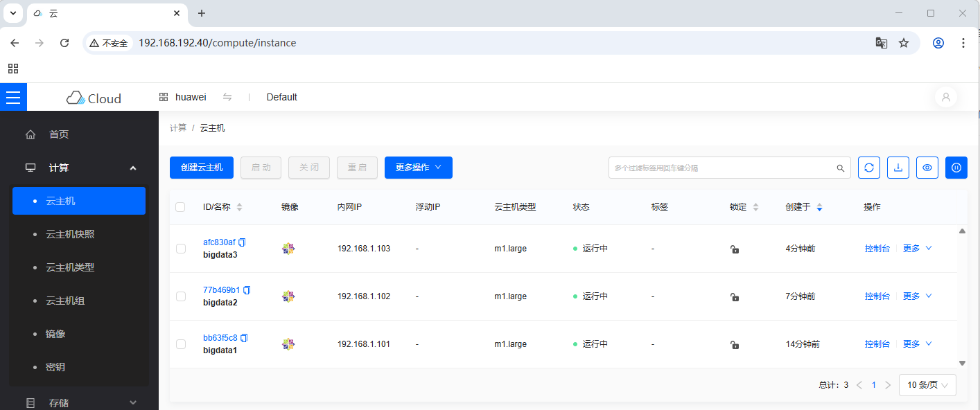
Task: Bookmark this page with the star
Action: [904, 43]
